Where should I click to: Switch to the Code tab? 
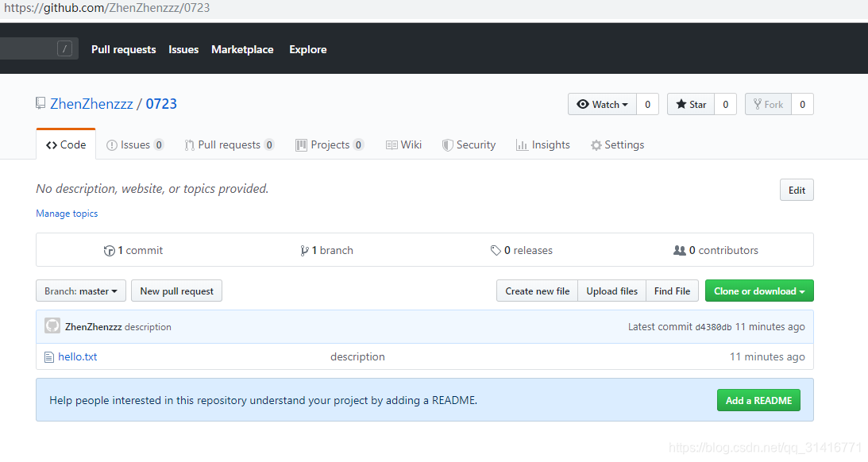[x=66, y=145]
